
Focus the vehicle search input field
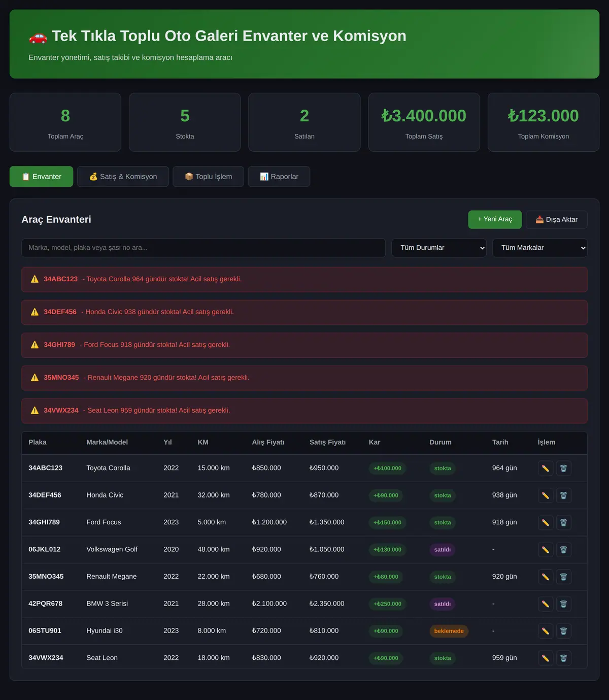tap(204, 248)
